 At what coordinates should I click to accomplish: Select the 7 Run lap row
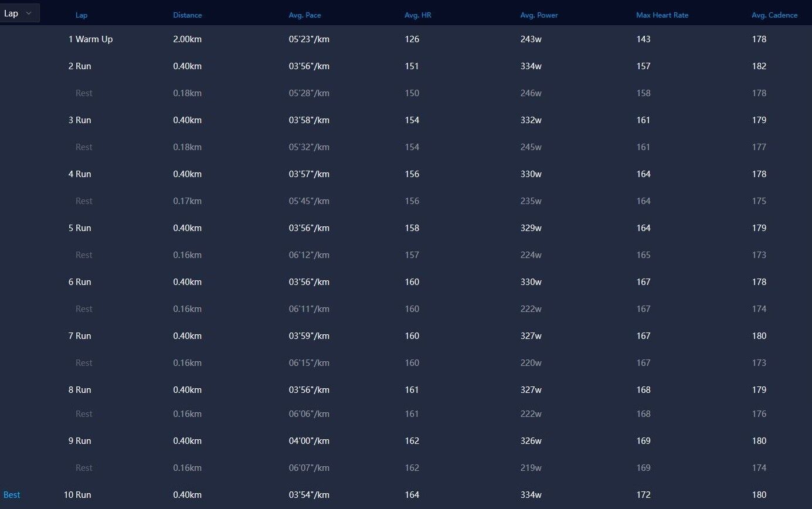pos(406,336)
